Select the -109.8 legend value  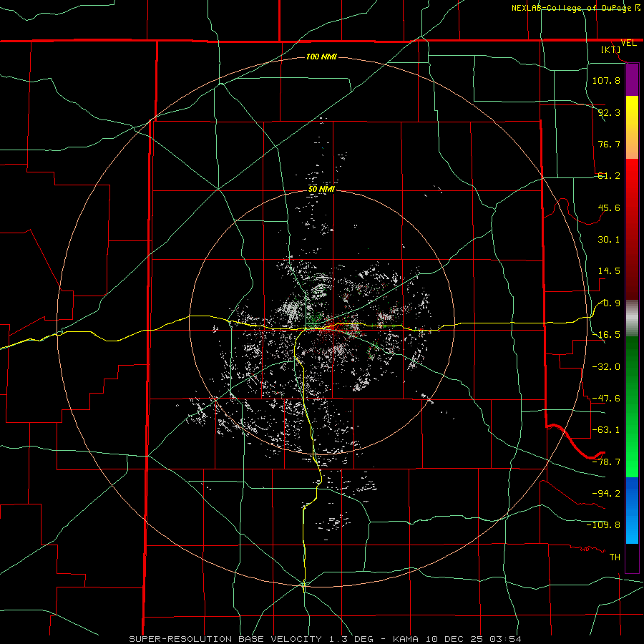click(x=603, y=525)
